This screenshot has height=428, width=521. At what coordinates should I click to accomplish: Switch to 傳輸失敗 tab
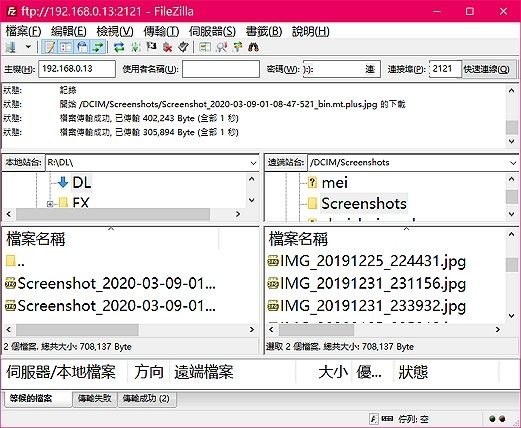[95, 399]
